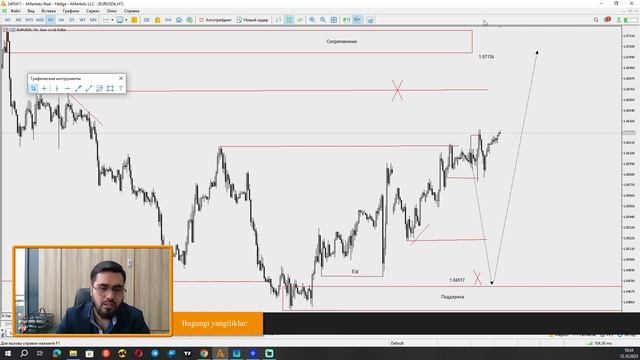Image resolution: width=640 pixels, height=360 pixels.
Task: Switch timeframe to D1
Action: point(71,20)
